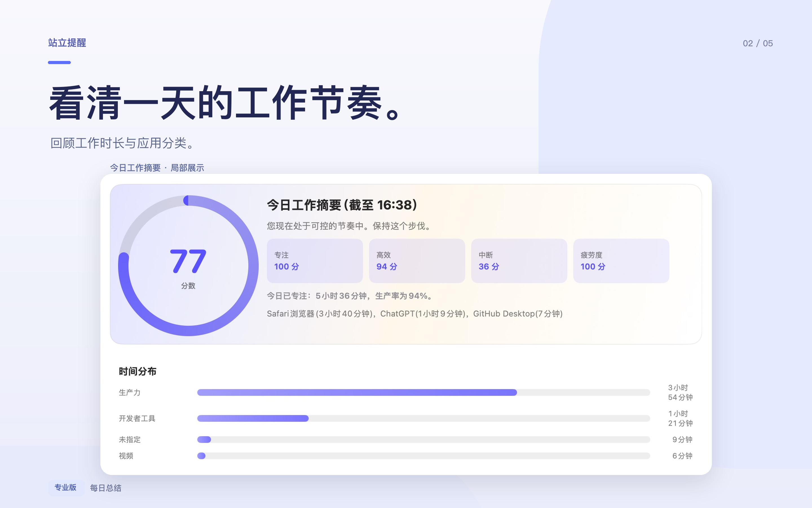
Task: Click the subtitle 回顾工作时长与应用分类。
Action: point(122,143)
